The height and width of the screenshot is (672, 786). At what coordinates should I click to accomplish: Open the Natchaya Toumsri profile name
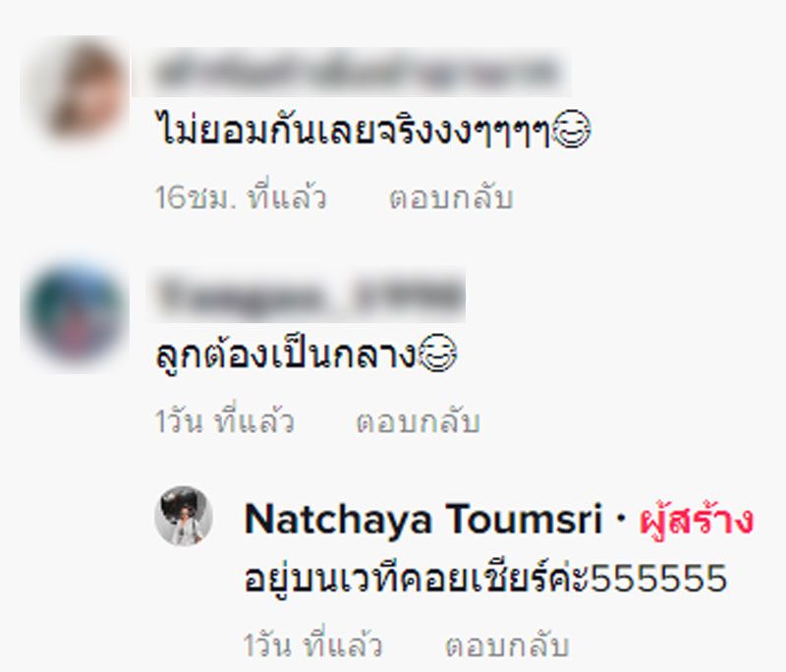click(x=423, y=520)
